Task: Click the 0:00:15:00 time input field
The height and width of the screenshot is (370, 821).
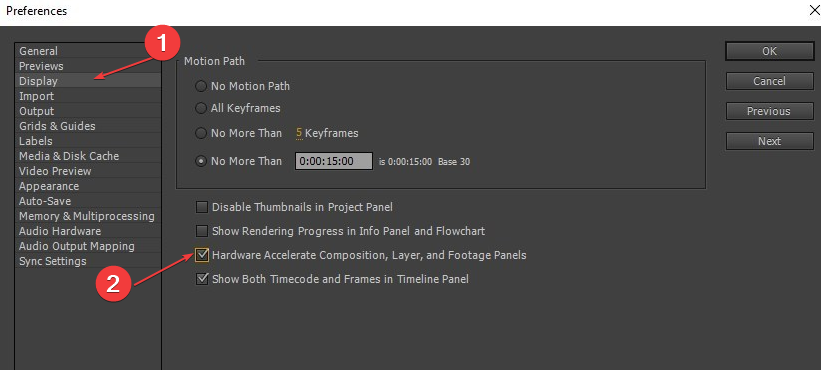Action: tap(334, 161)
